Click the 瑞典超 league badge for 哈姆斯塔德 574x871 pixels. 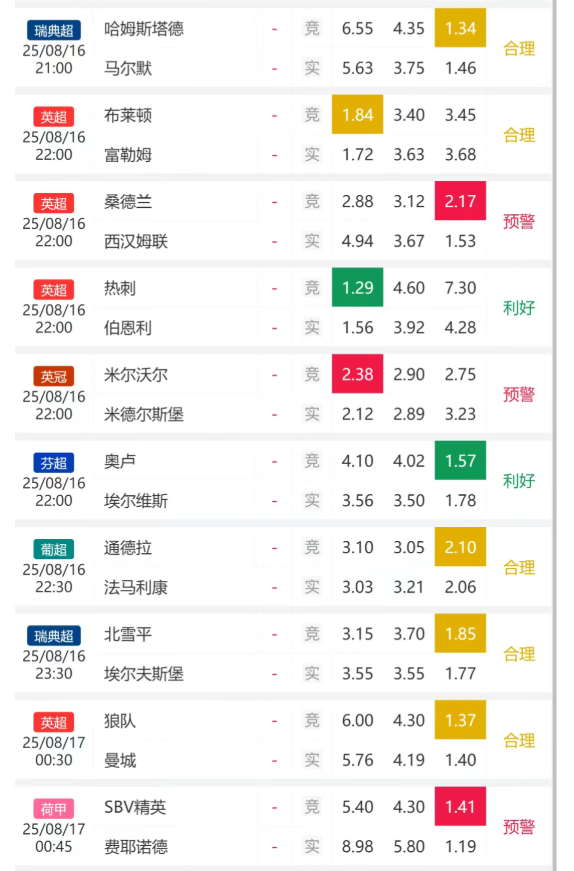point(54,30)
